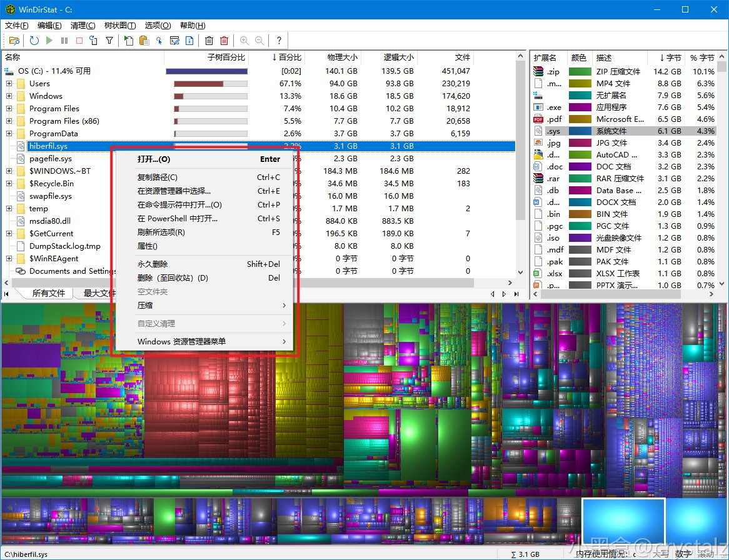Select the swapfile.sys row

(x=259, y=196)
